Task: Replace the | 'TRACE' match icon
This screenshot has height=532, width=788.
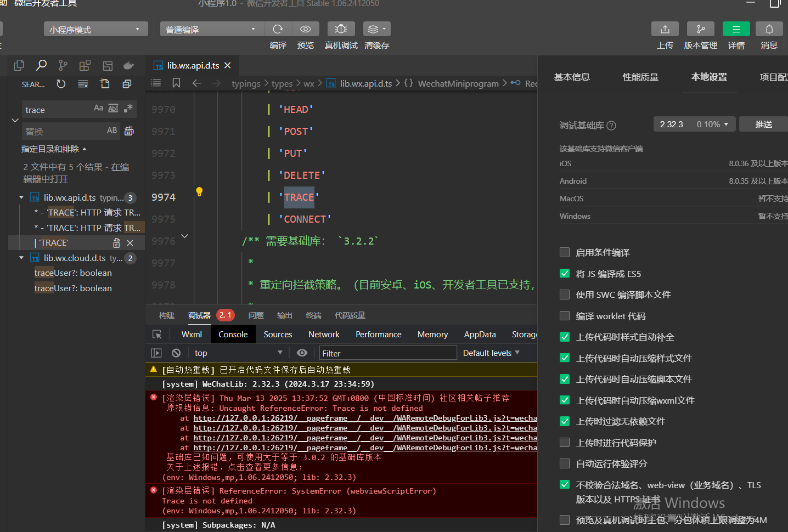Action: (116, 242)
